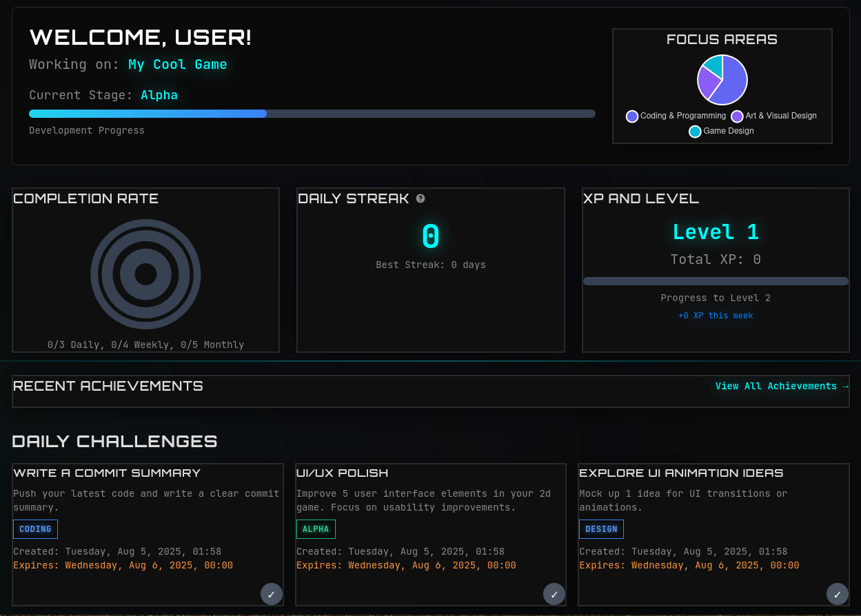Check off 'Explore UI Animation Ideas'
Screen dimensions: 861x616
point(837,593)
